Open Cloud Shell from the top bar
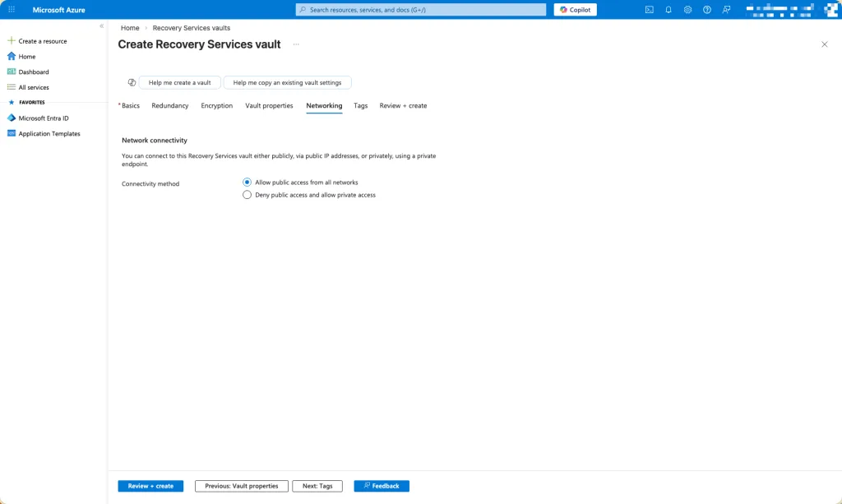Viewport: 842px width, 504px height. click(x=649, y=10)
